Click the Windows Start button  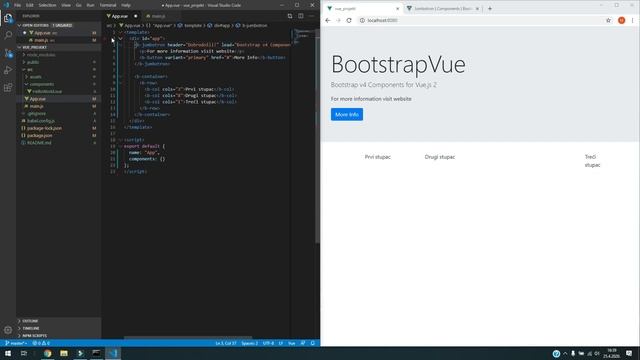(8, 353)
